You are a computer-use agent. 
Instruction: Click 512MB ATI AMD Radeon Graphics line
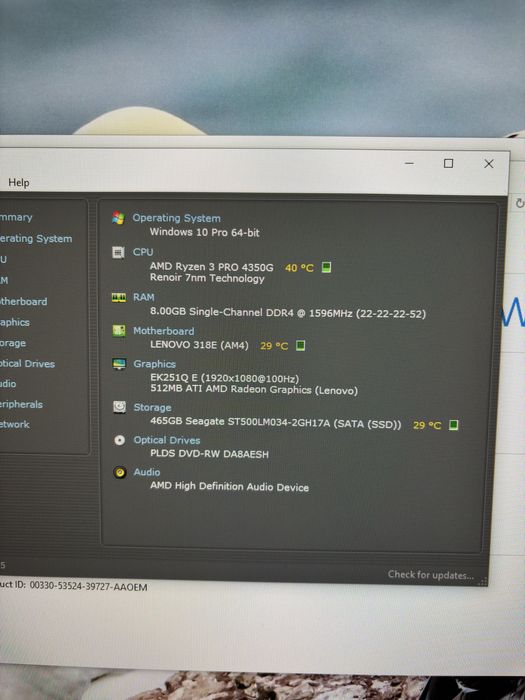click(x=254, y=390)
